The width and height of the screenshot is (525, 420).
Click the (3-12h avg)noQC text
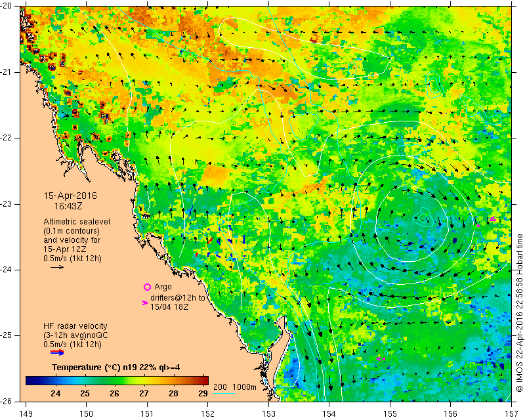click(x=75, y=335)
